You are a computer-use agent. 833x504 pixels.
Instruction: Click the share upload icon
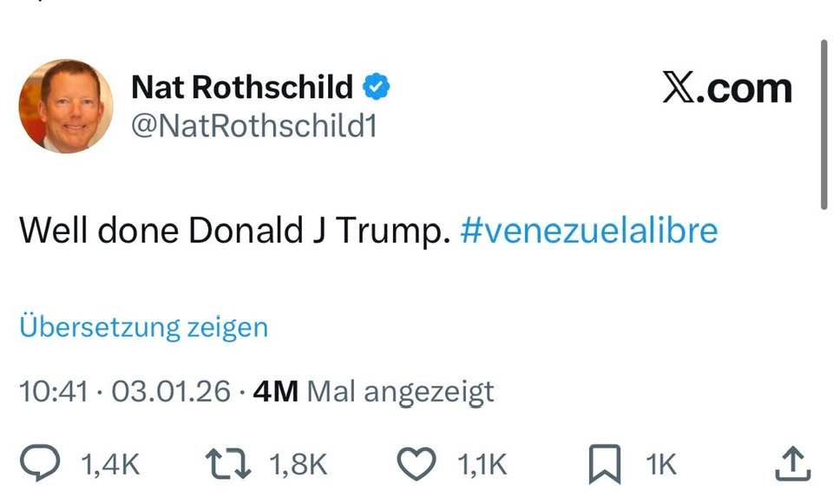791,463
